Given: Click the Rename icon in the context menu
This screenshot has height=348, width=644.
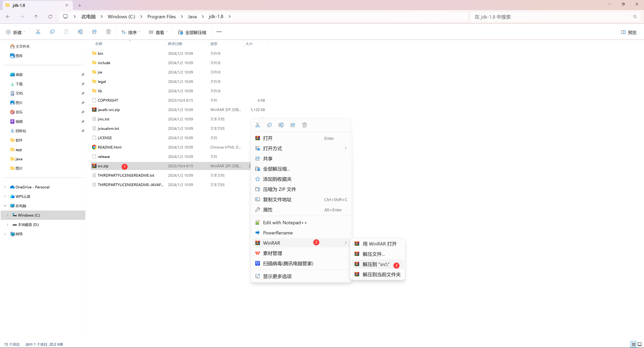Looking at the screenshot, I should [x=281, y=125].
